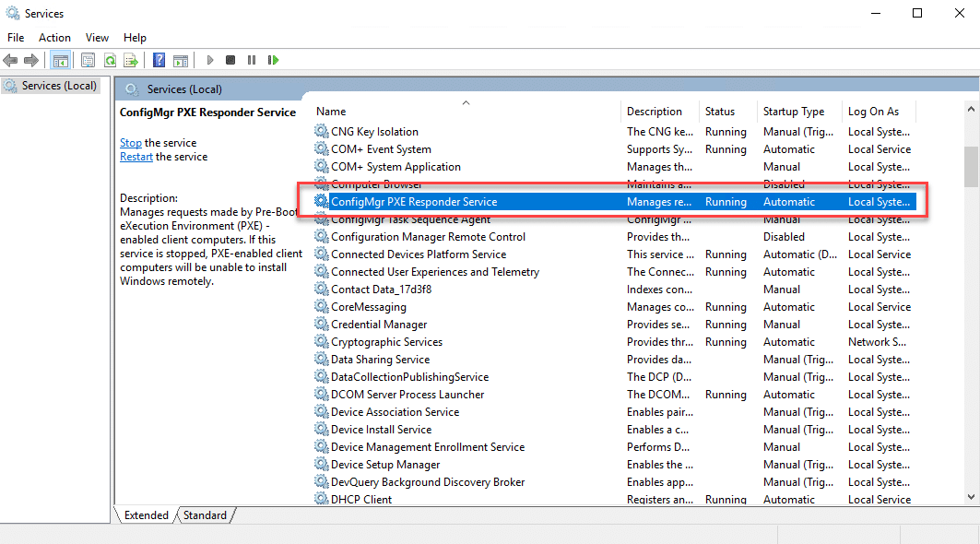Click the Network S... log on cell
Viewport: 980px width, 544px height.
tap(877, 341)
